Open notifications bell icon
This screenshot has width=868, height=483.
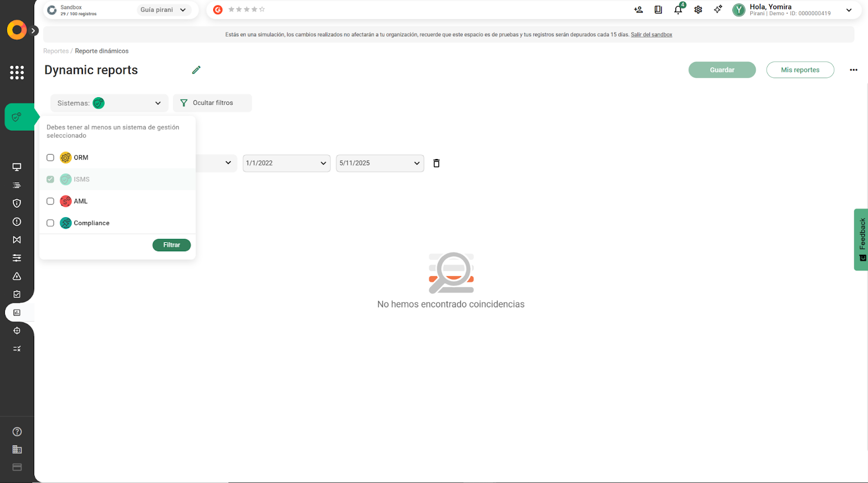(678, 10)
